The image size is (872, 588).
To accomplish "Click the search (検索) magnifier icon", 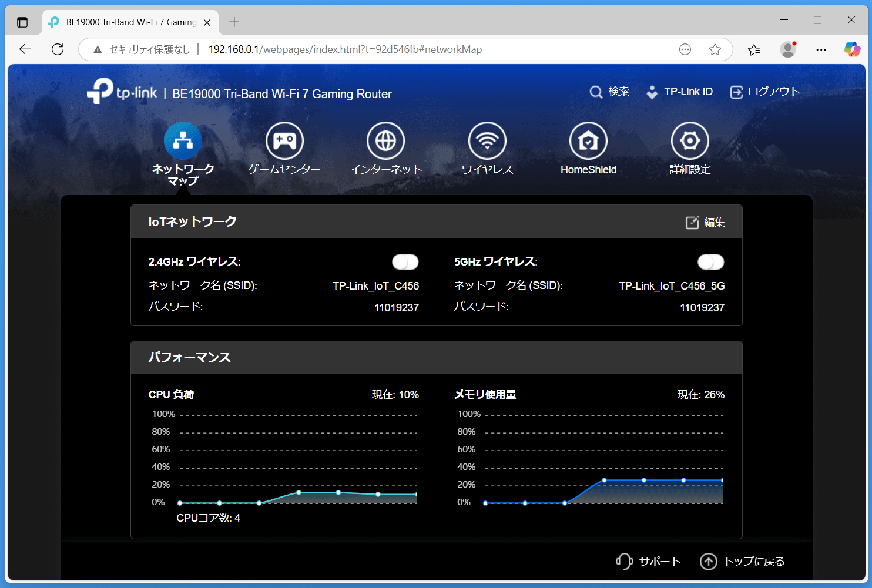I will 596,92.
